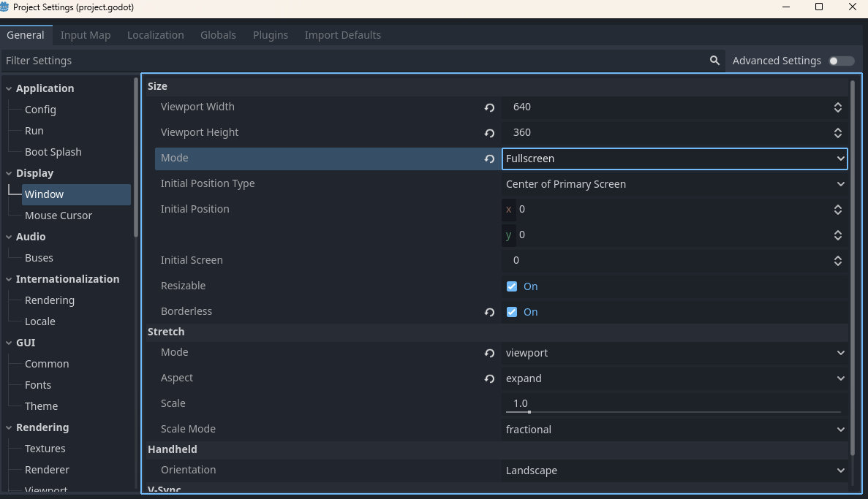Click the search magnifier icon

(714, 61)
